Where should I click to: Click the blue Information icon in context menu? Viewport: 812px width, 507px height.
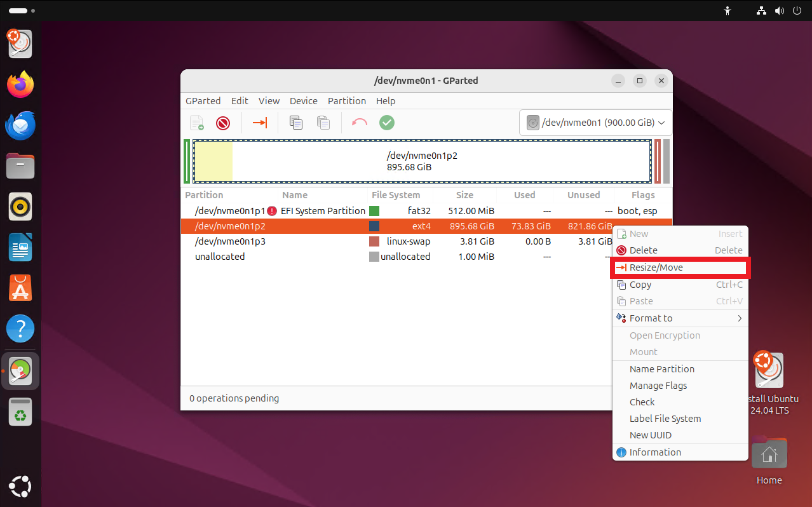[x=621, y=452]
